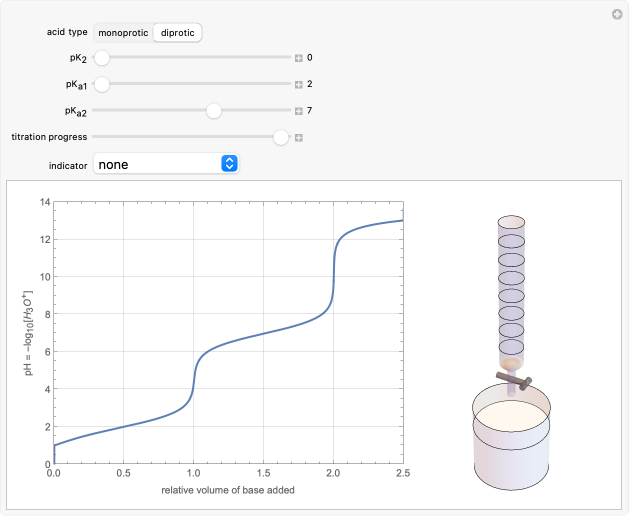Expand the pK2 slider controls
Screen dimensions: 629x517
coord(298,58)
